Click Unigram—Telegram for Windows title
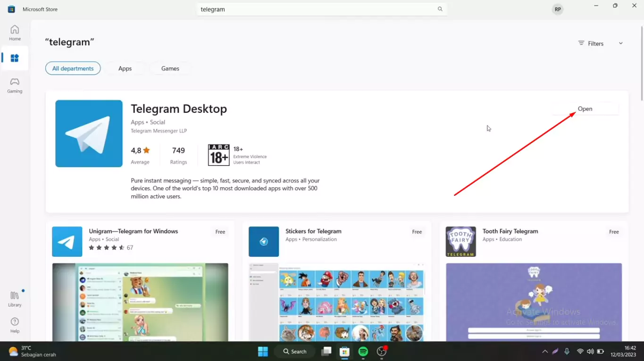The height and width of the screenshot is (361, 644). (134, 231)
